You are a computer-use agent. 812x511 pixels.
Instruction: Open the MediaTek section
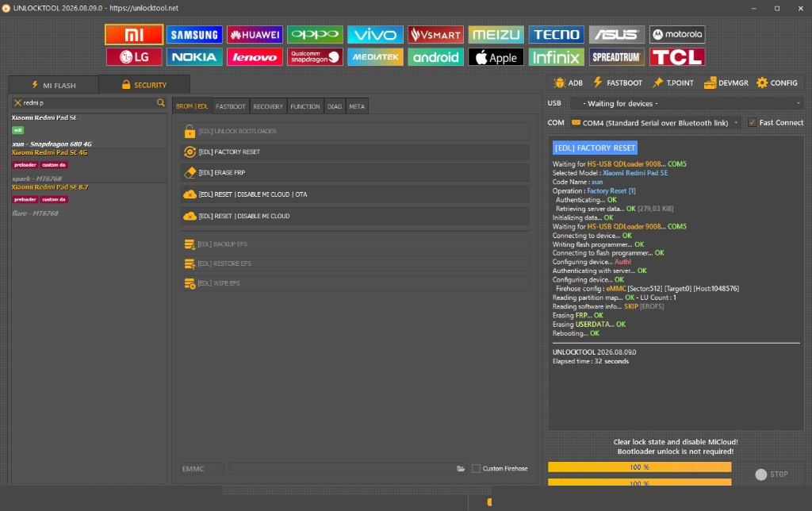coord(375,57)
